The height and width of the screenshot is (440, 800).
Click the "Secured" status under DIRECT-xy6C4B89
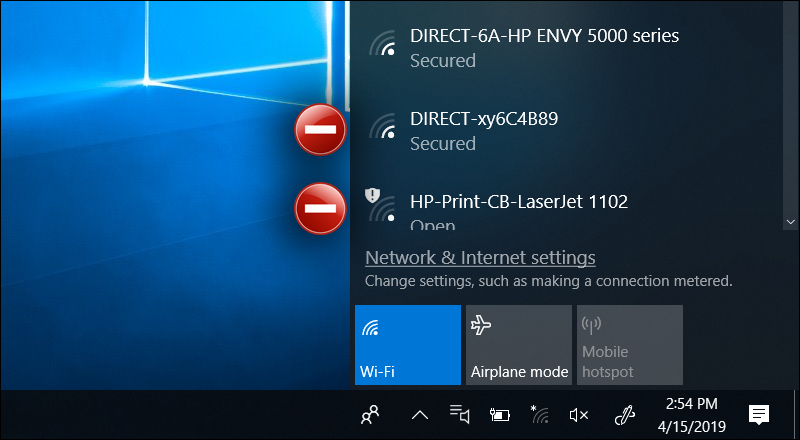(x=443, y=143)
